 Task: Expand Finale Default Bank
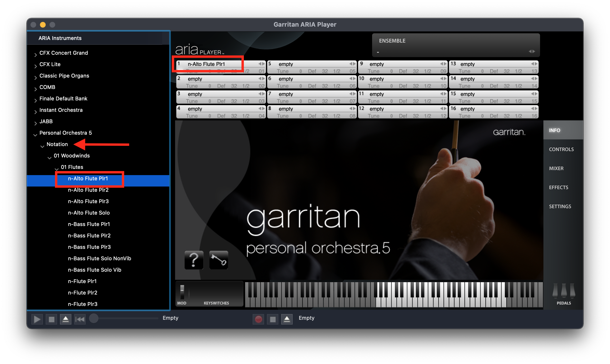tap(35, 100)
